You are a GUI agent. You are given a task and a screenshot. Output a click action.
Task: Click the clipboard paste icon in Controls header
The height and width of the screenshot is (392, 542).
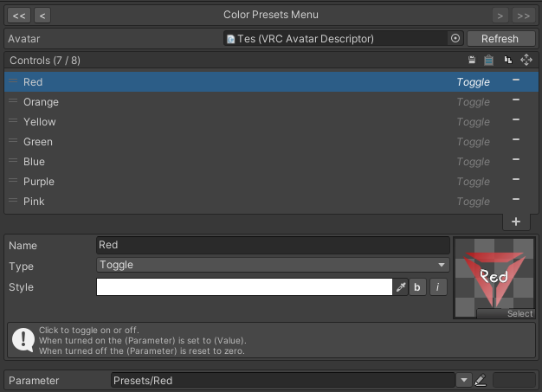[488, 61]
